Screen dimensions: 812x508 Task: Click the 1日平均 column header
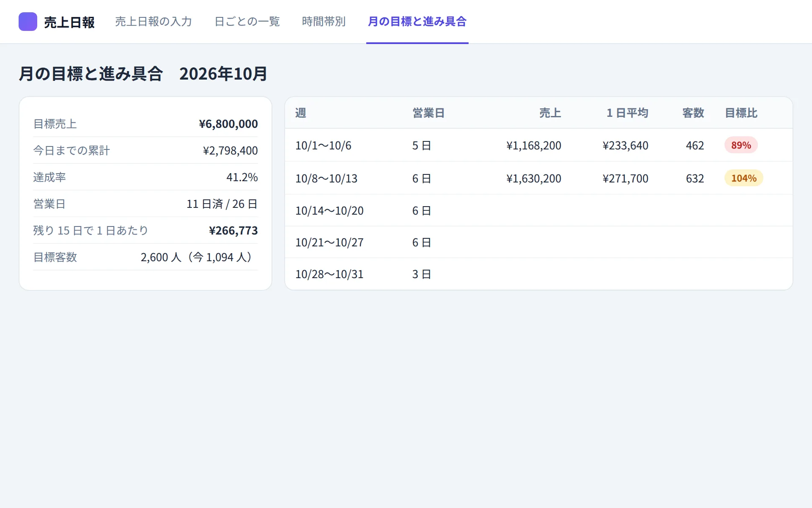[627, 113]
